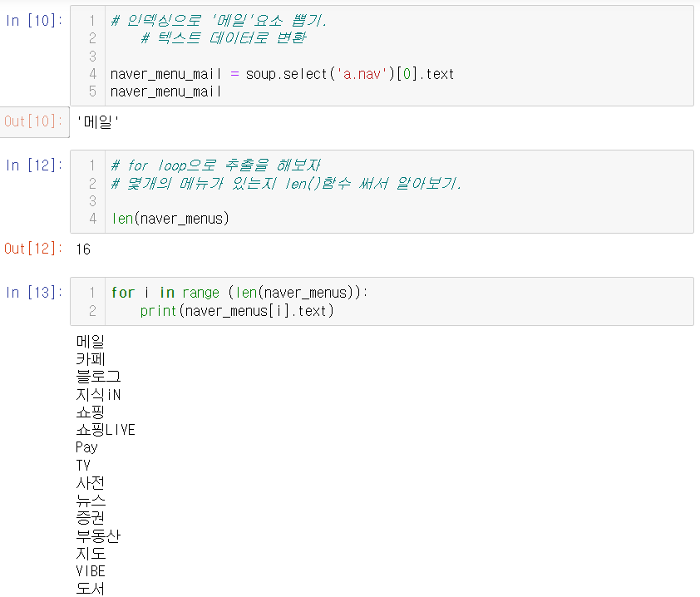Click the output value 16
This screenshot has width=700, height=597.
coord(83,249)
